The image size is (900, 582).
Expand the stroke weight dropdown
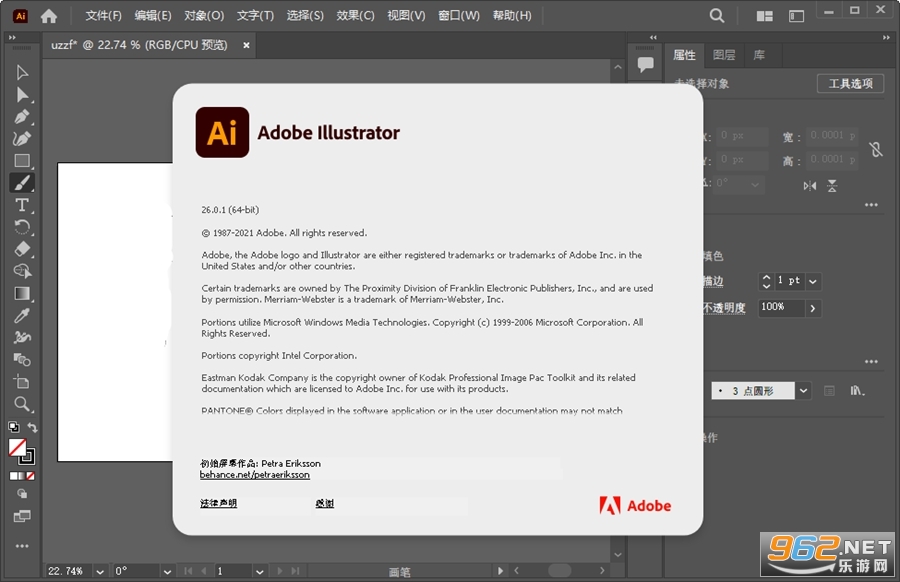pyautogui.click(x=813, y=281)
